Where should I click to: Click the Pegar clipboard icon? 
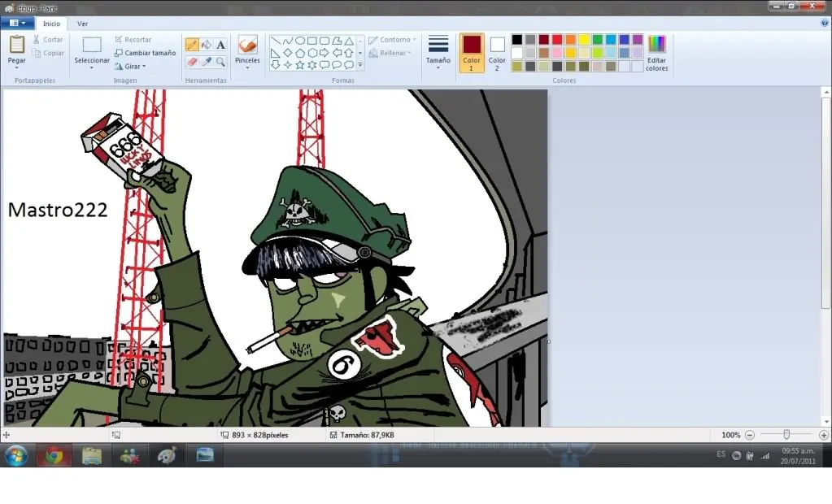click(x=17, y=45)
